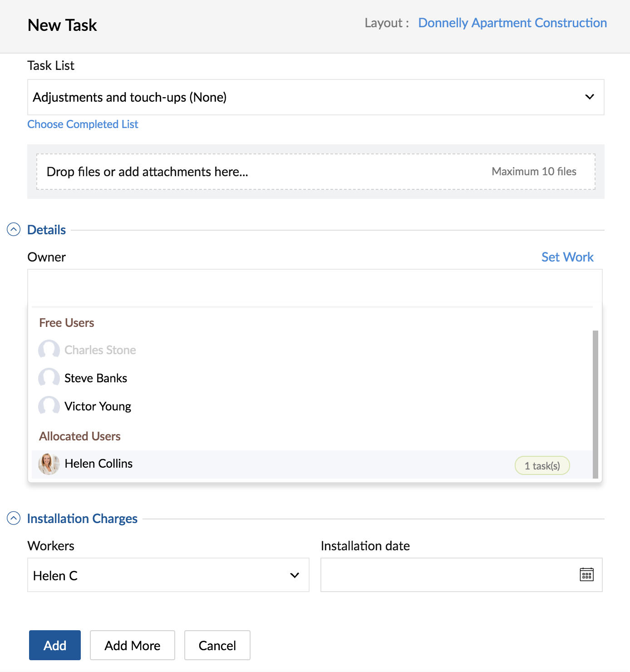Screen dimensions: 630x672
Task: Click Steve Banks avatar icon
Action: click(x=49, y=378)
